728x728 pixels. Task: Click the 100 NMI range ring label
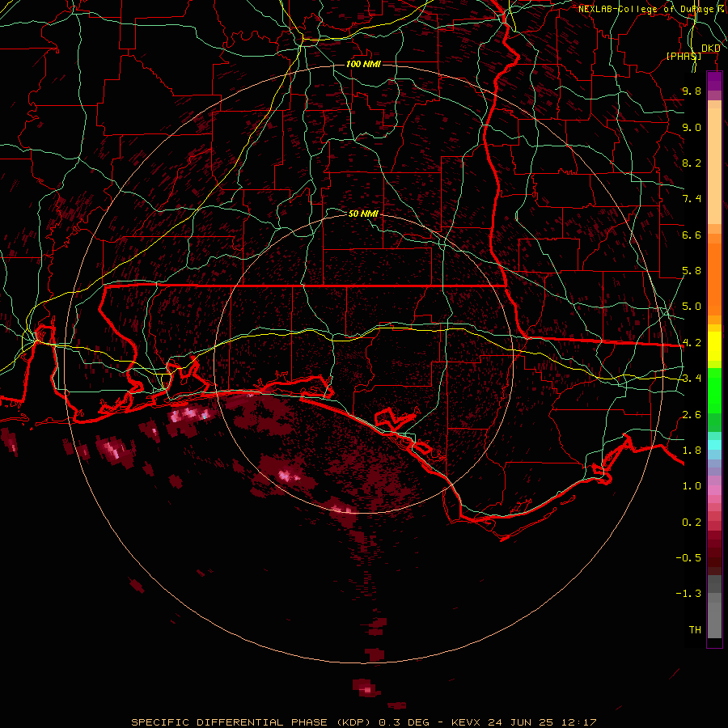363,64
